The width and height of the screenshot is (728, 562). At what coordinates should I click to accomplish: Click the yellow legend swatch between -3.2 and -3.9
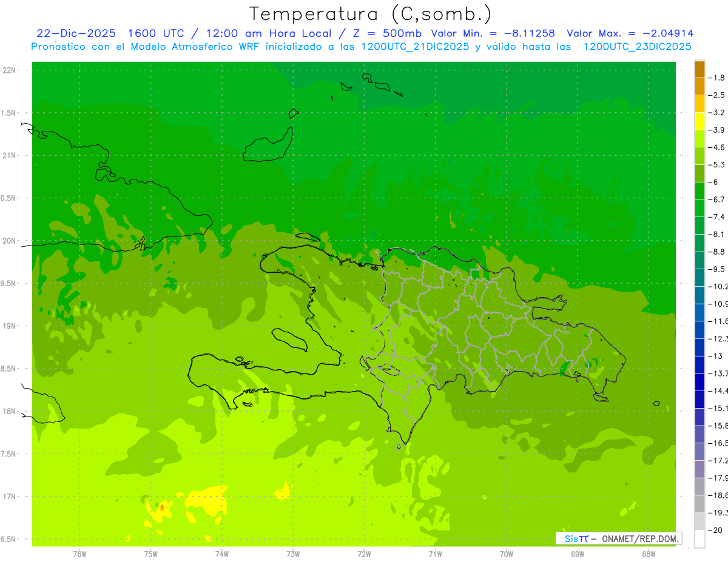coord(699,121)
